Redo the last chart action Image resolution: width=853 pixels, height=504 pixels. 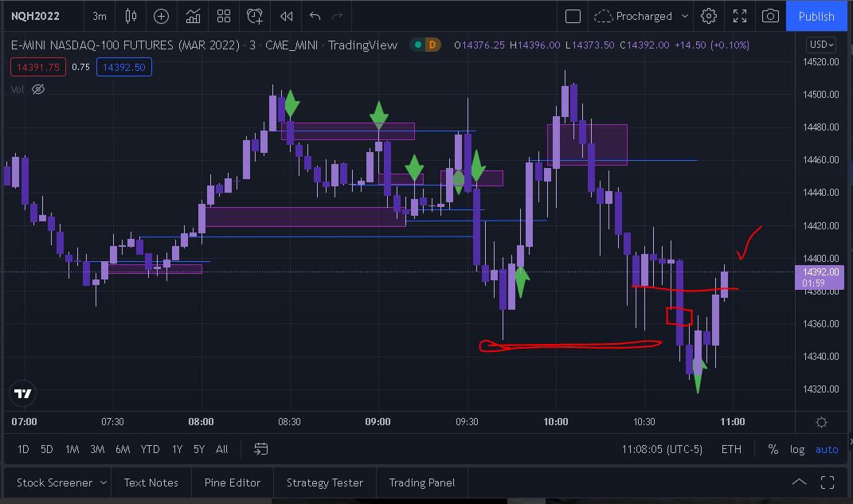(x=337, y=16)
